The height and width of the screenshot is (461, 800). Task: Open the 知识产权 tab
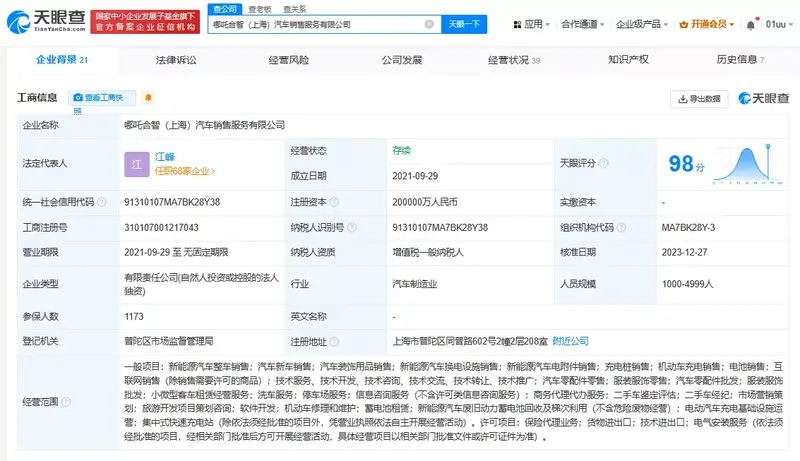pos(628,61)
